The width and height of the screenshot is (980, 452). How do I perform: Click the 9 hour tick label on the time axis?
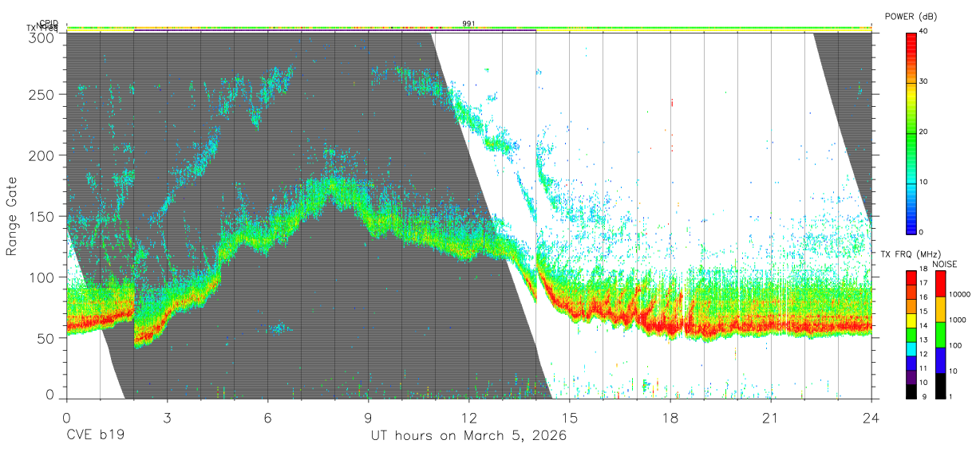click(x=368, y=418)
